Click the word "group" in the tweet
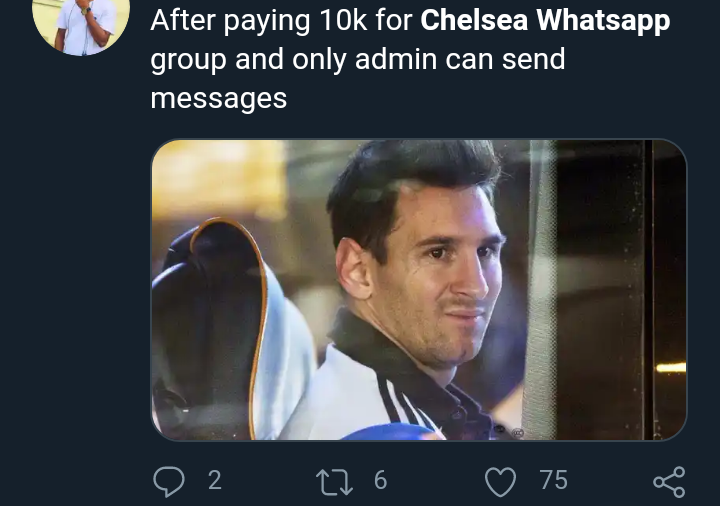 [x=188, y=61]
